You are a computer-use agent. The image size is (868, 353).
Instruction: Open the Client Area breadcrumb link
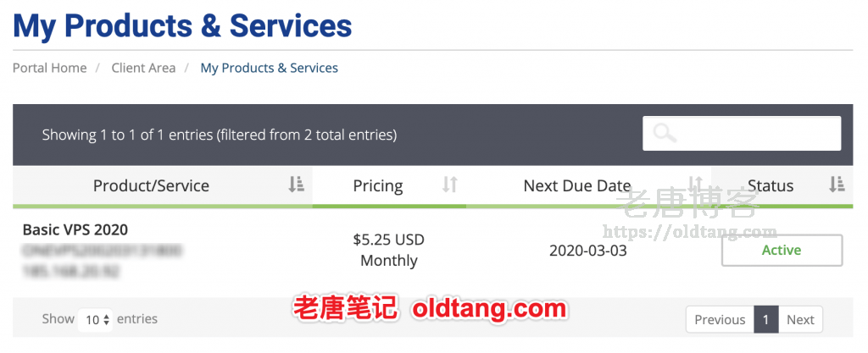[x=143, y=68]
